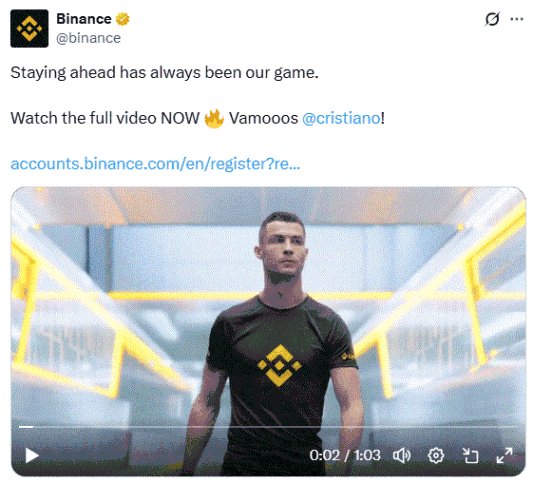Toggle picture-in-picture mode icon
Image resolution: width=533 pixels, height=484 pixels.
470,455
